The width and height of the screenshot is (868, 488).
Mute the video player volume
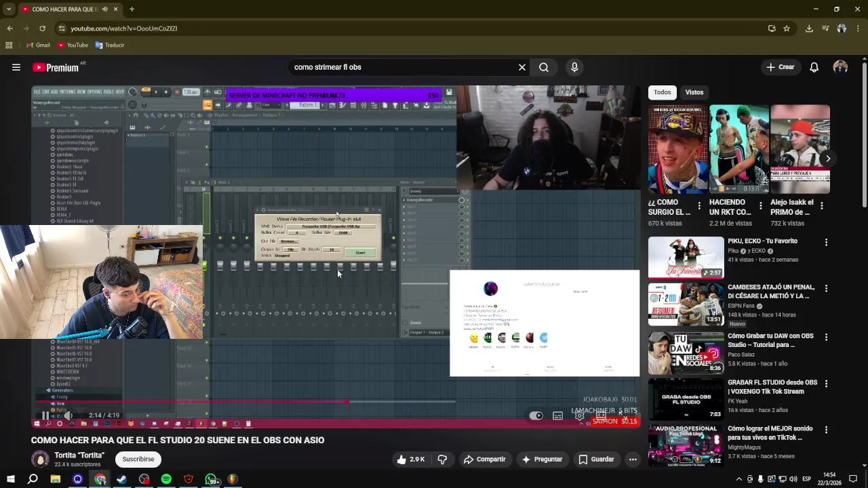tap(68, 415)
